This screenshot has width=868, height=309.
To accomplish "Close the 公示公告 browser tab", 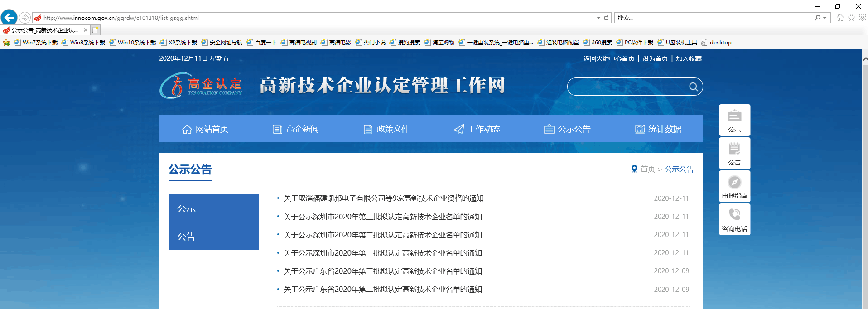I will [86, 30].
